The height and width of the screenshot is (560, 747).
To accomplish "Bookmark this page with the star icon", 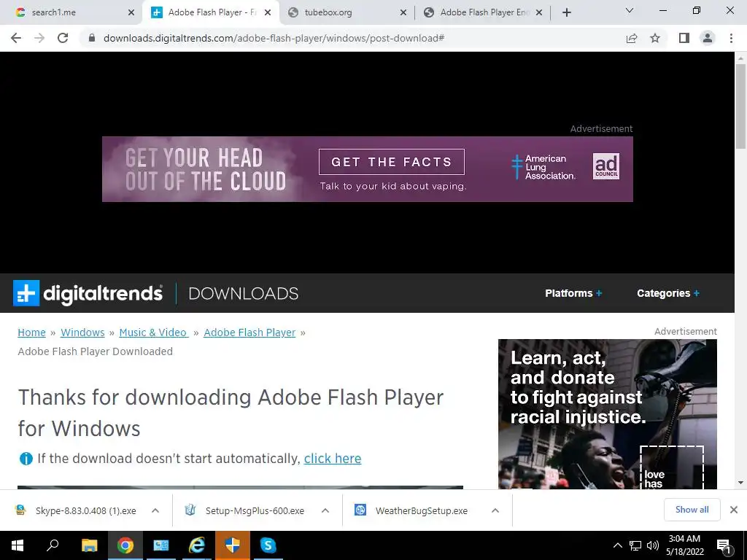I will pos(655,38).
